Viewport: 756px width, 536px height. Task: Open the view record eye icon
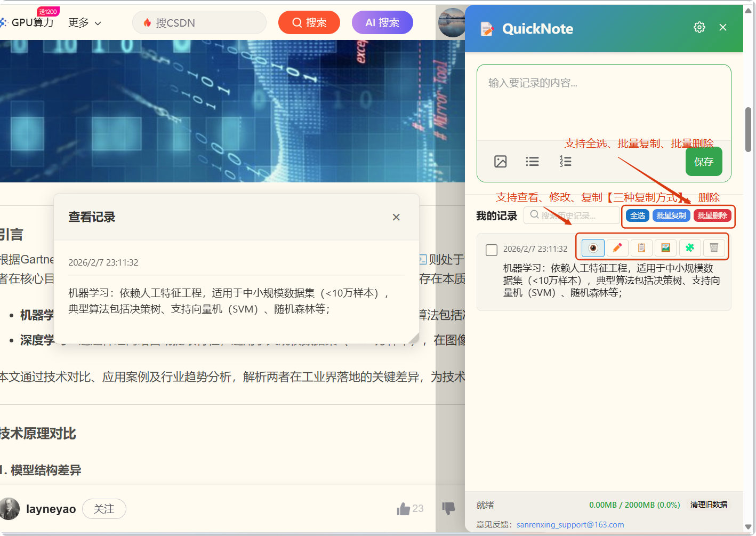(592, 247)
